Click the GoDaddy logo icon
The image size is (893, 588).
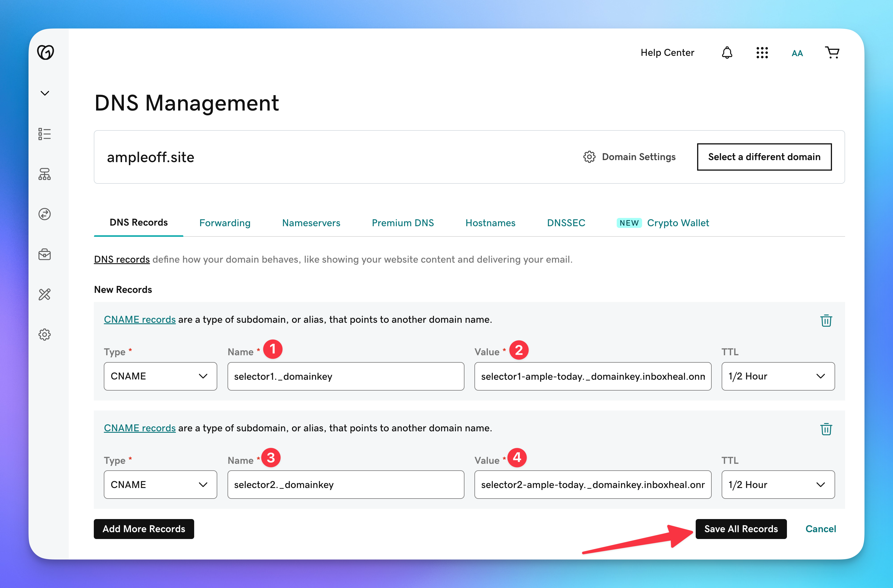coord(45,52)
